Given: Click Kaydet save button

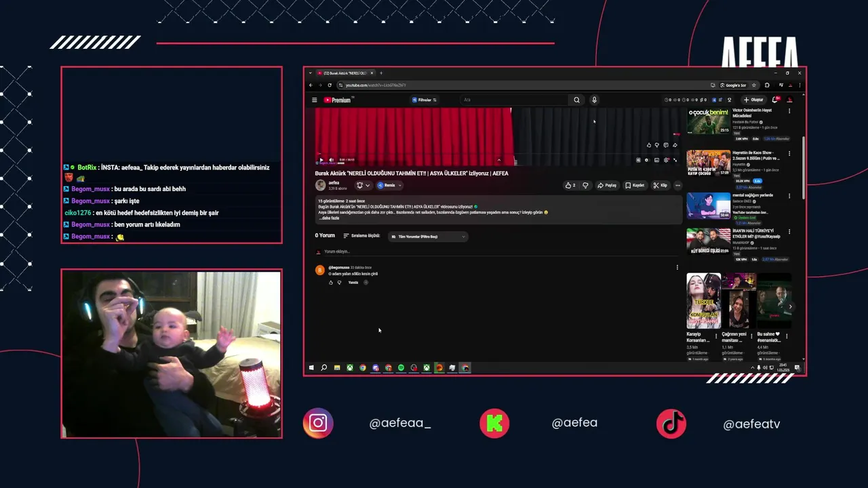Looking at the screenshot, I should [635, 185].
